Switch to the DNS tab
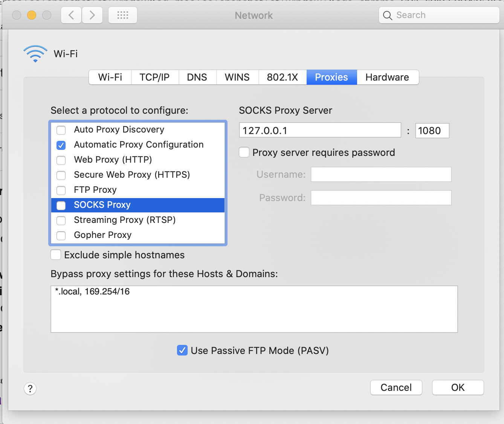This screenshot has height=424, width=504. (197, 77)
